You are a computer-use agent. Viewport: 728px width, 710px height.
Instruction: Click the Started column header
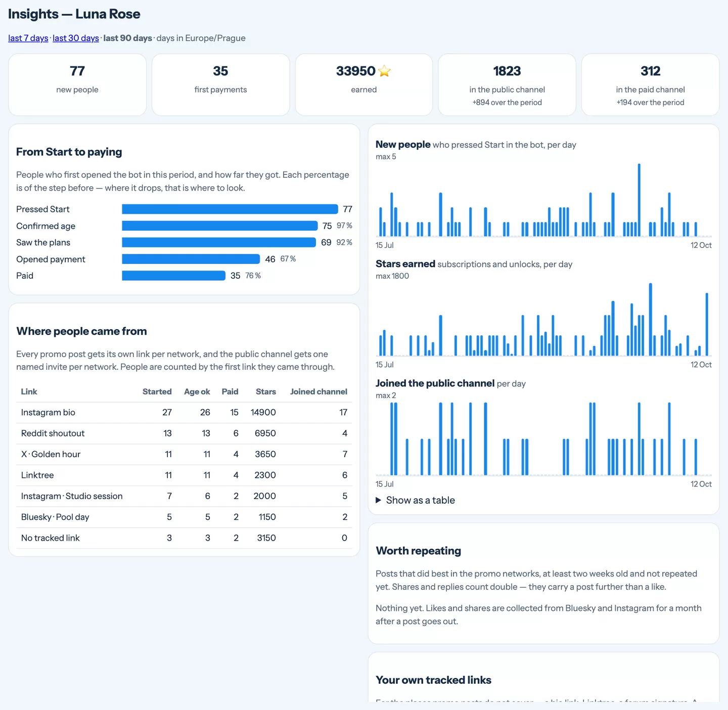point(157,392)
